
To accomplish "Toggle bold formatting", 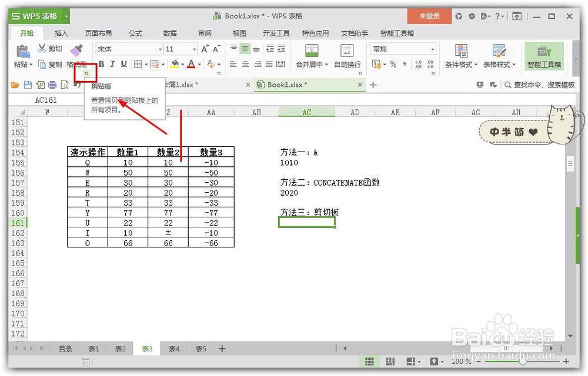I will (101, 63).
